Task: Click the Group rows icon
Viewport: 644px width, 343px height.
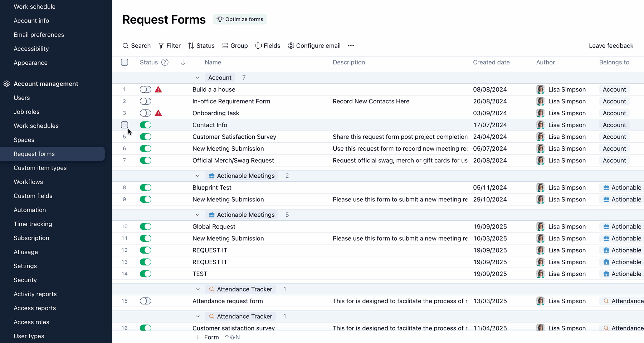Action: pos(225,46)
